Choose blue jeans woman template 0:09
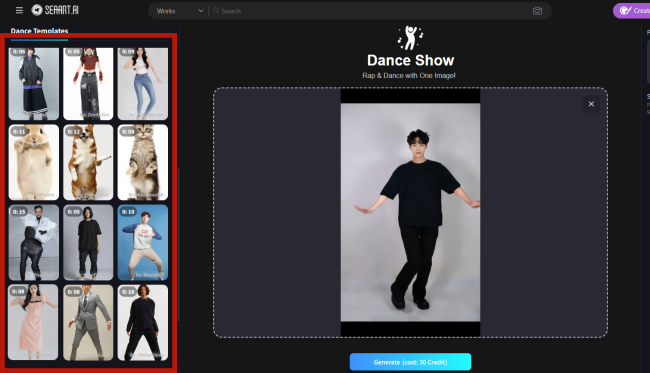Image resolution: width=650 pixels, height=373 pixels. [143, 84]
